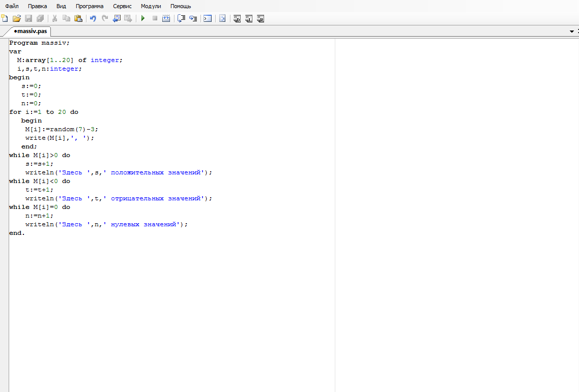
Task: Click the writeln line with 'отрицательных значений'
Action: pos(119,199)
